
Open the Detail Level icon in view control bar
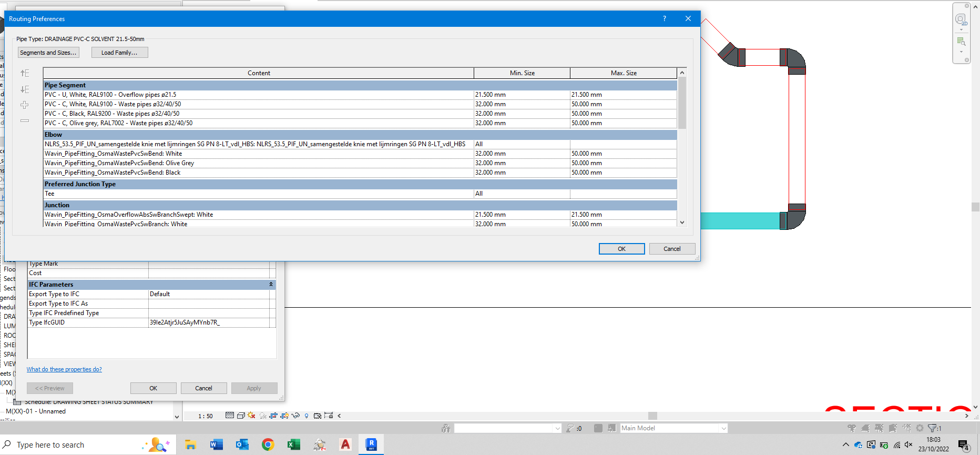[x=230, y=416]
